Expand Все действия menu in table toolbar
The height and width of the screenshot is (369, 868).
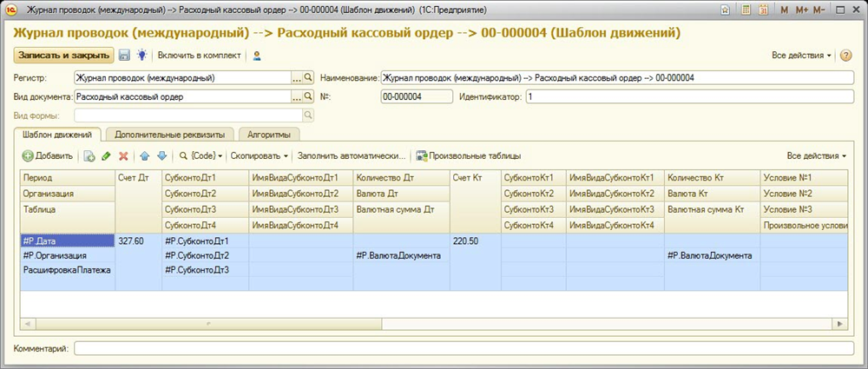817,156
